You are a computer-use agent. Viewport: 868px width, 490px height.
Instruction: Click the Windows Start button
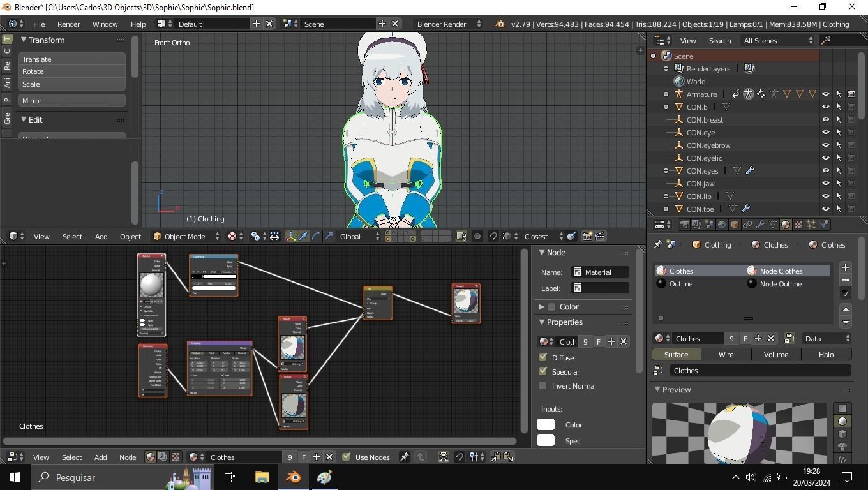tap(15, 477)
